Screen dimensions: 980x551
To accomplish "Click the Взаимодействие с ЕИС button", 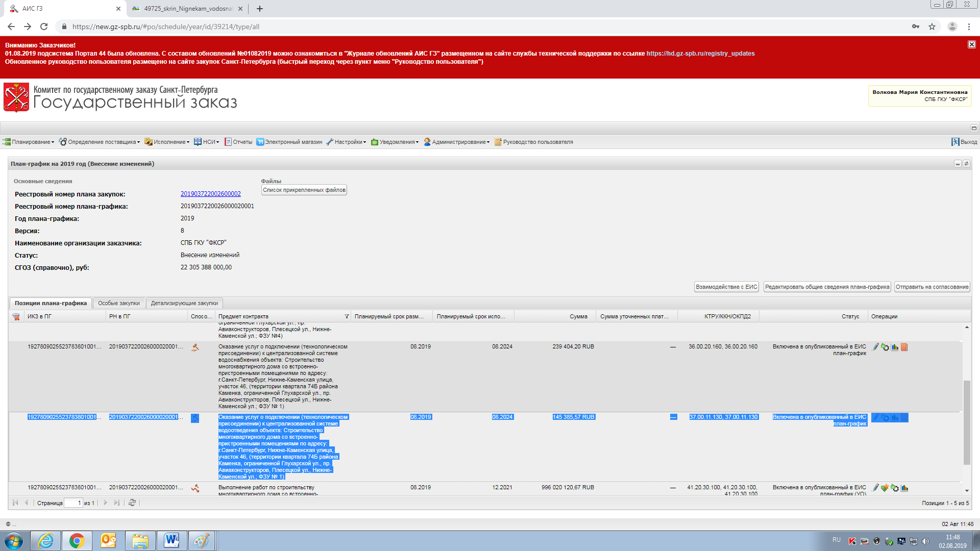I will [x=726, y=287].
